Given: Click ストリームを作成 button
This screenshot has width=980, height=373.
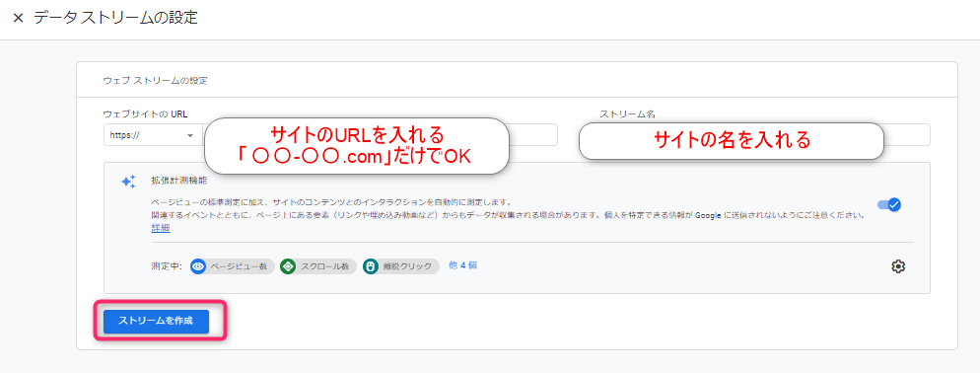Looking at the screenshot, I should [x=156, y=321].
